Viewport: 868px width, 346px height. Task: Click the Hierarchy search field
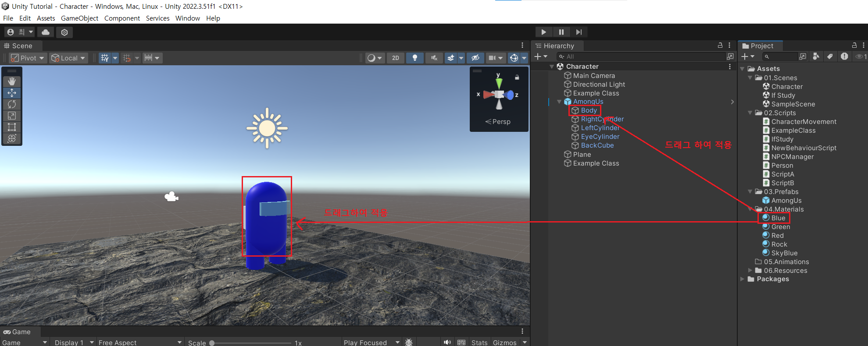click(641, 56)
